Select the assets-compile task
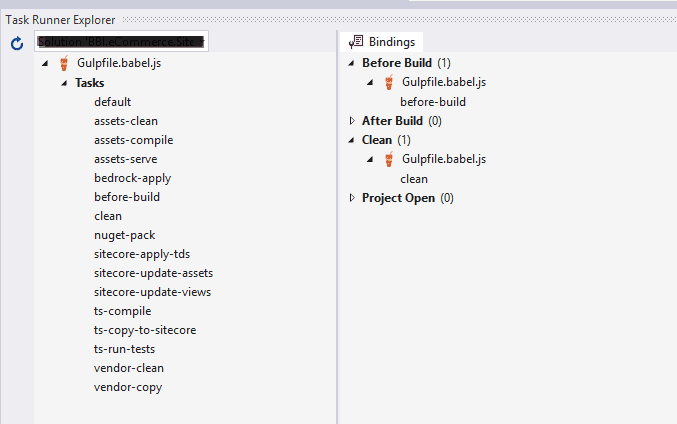 [133, 140]
